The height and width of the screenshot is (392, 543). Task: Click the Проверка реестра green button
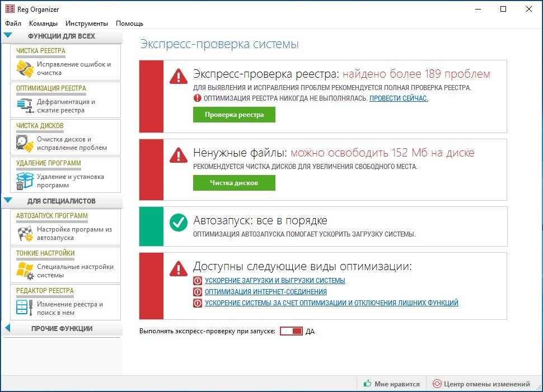click(234, 115)
